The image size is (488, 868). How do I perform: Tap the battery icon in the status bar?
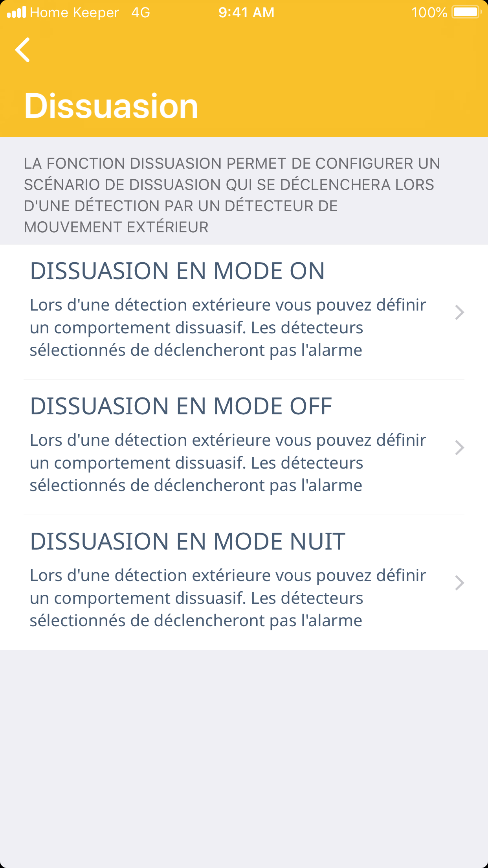click(466, 12)
